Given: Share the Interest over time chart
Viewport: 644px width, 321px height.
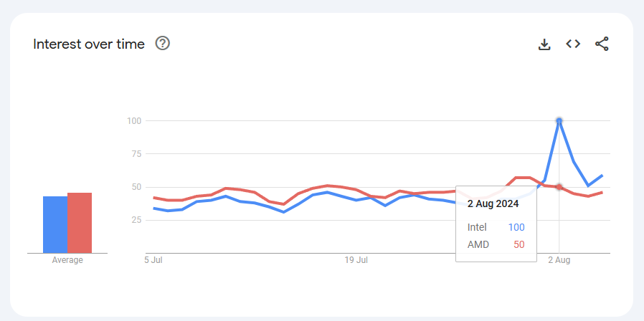Looking at the screenshot, I should click(602, 44).
